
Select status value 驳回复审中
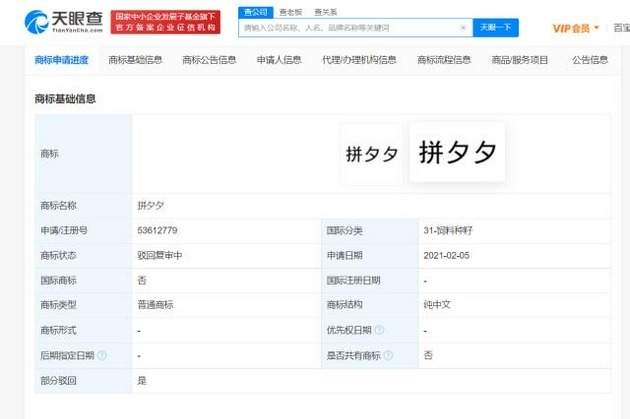(160, 255)
